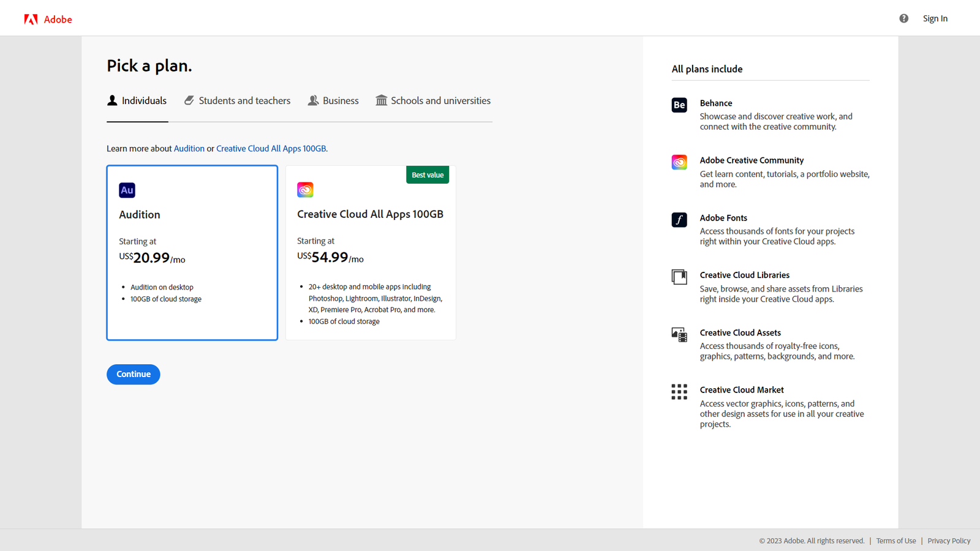Click the Creative Cloud Assets title text

[x=741, y=333]
